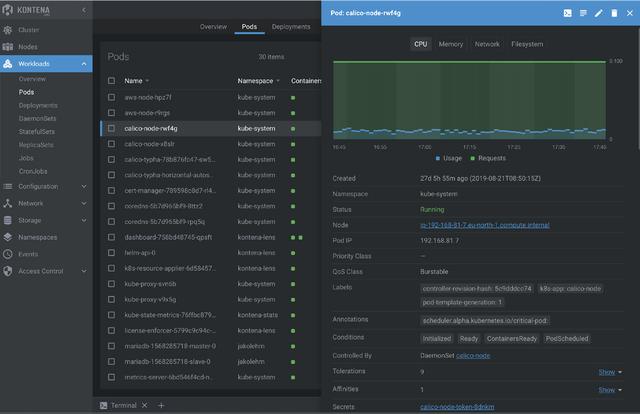Tick the checkbox for aws-node-hpz7f

[112, 97]
